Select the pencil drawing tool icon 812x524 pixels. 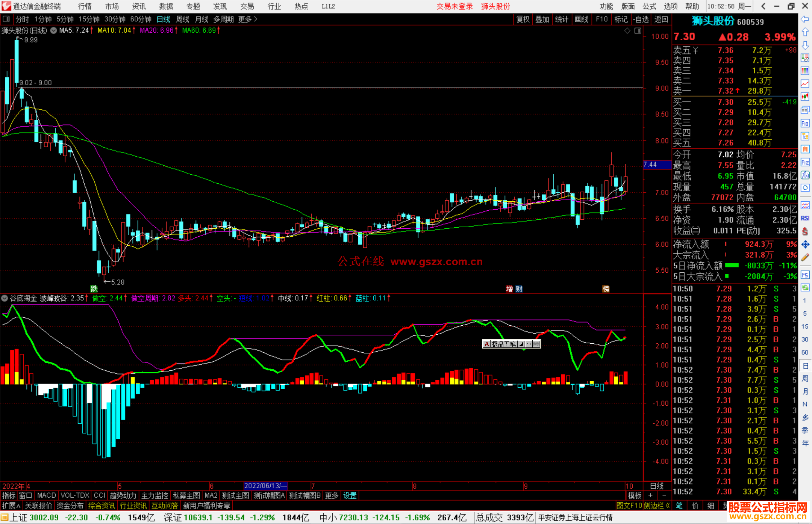pyautogui.click(x=805, y=257)
